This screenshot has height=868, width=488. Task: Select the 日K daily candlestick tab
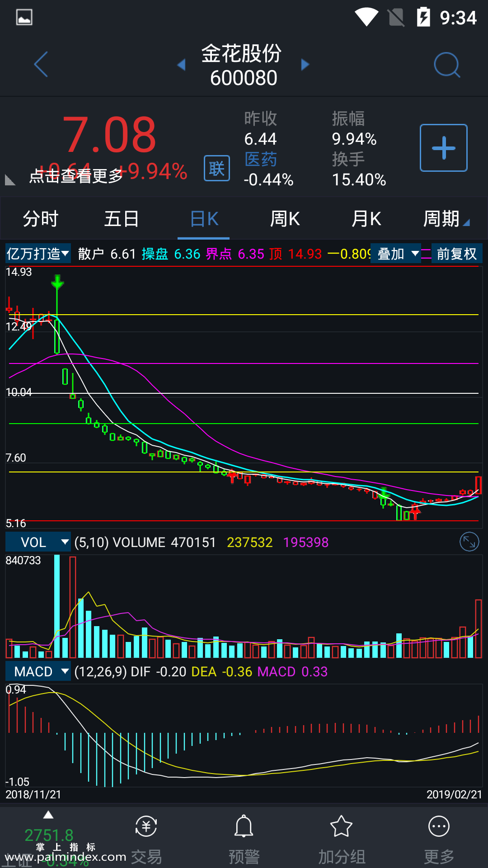click(x=204, y=219)
